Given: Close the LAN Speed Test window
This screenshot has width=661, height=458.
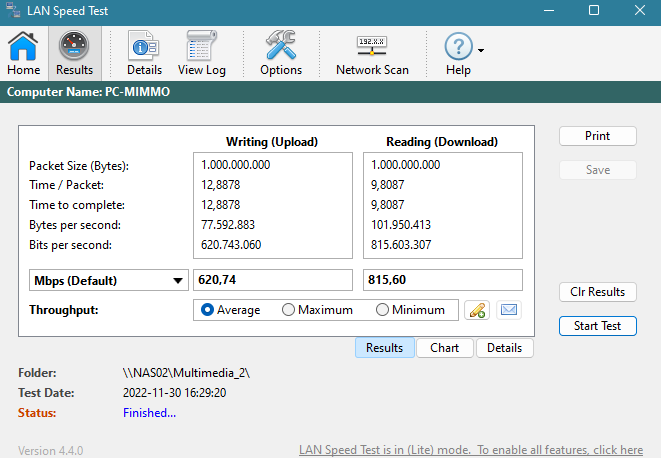Looking at the screenshot, I should [x=640, y=11].
